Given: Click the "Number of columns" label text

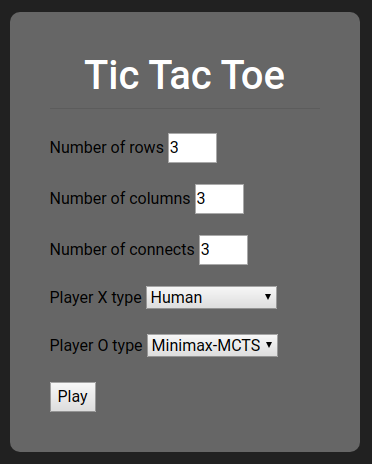Looking at the screenshot, I should 120,198.
